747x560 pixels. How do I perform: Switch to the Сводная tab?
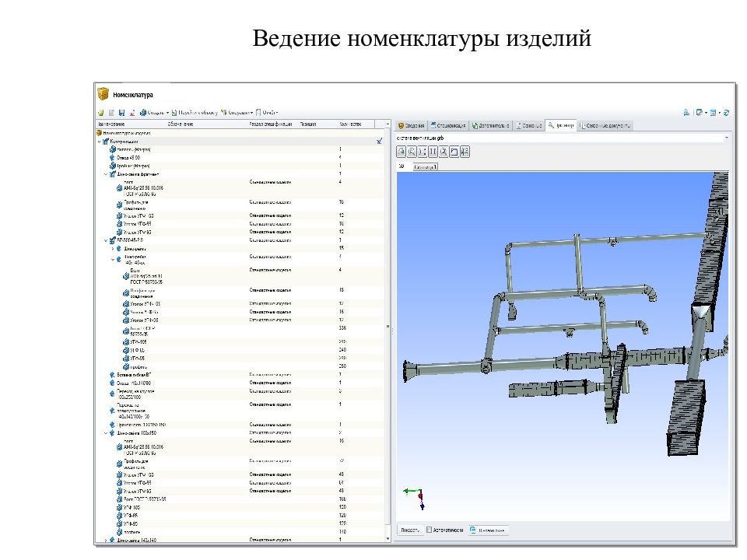pos(411,126)
